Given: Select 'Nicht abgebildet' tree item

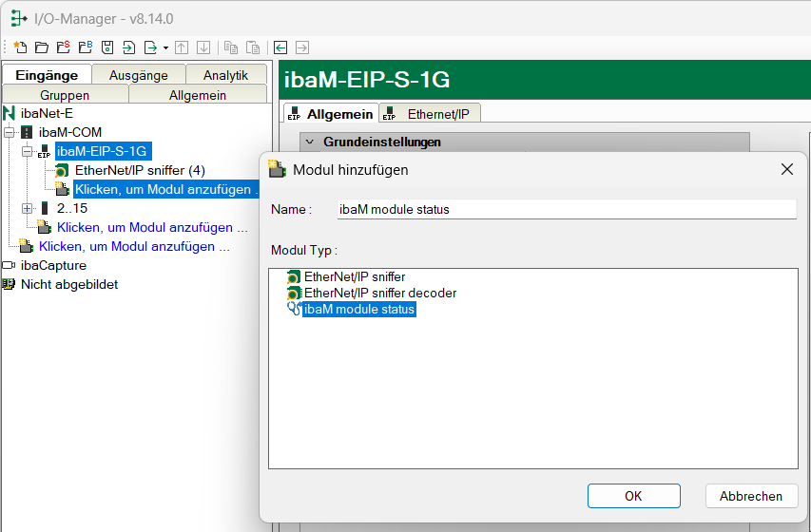Looking at the screenshot, I should coord(69,284).
